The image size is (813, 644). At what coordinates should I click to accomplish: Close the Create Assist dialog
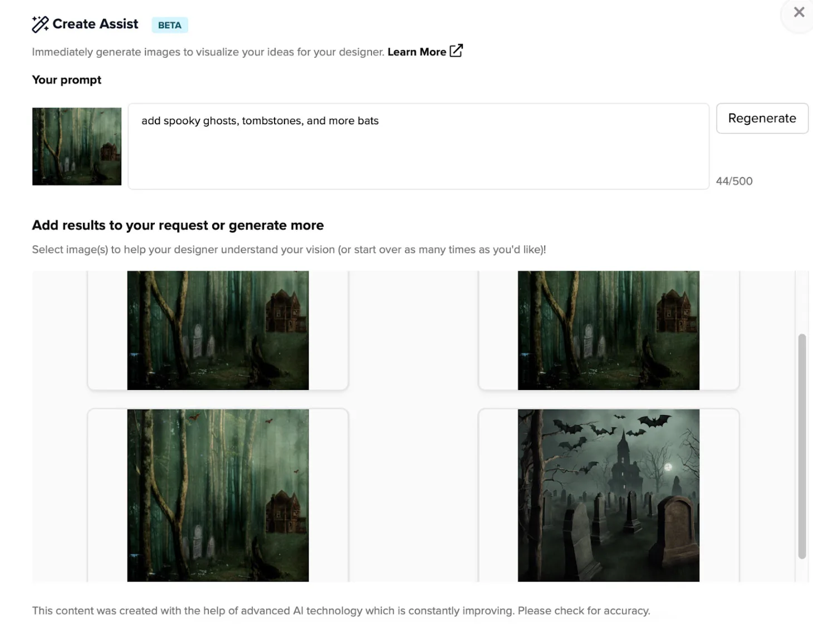tap(799, 12)
